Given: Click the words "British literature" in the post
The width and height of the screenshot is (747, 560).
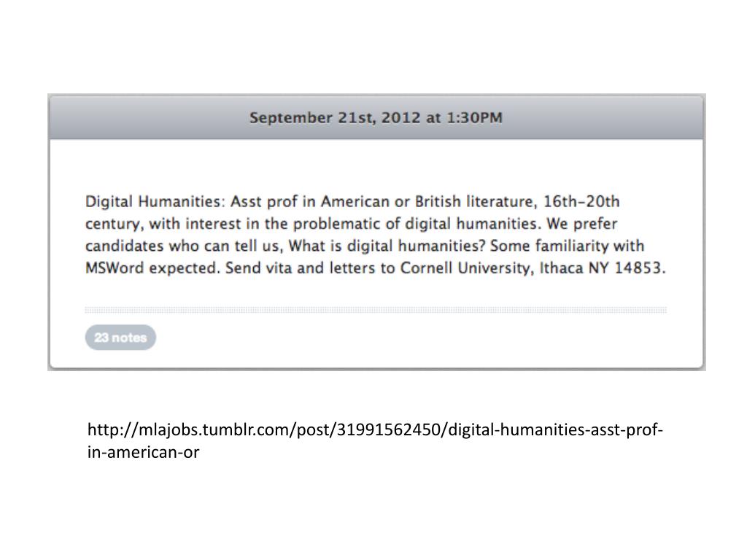Looking at the screenshot, I should tap(474, 202).
